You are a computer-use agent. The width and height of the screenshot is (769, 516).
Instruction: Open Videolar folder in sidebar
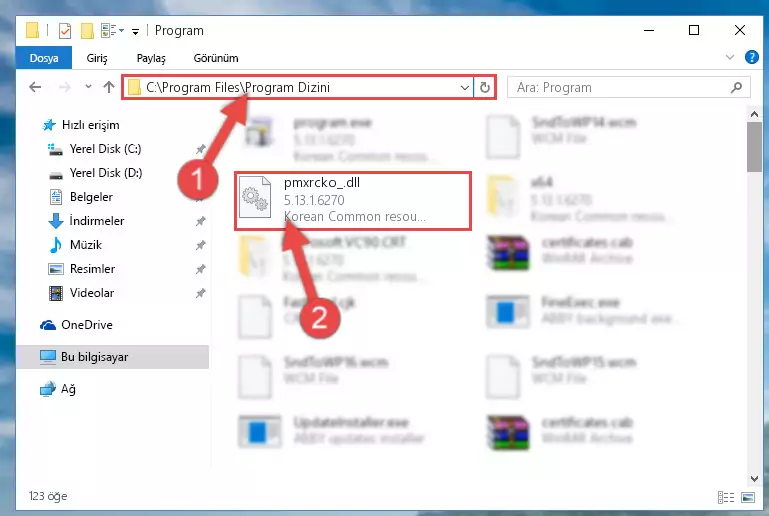92,293
